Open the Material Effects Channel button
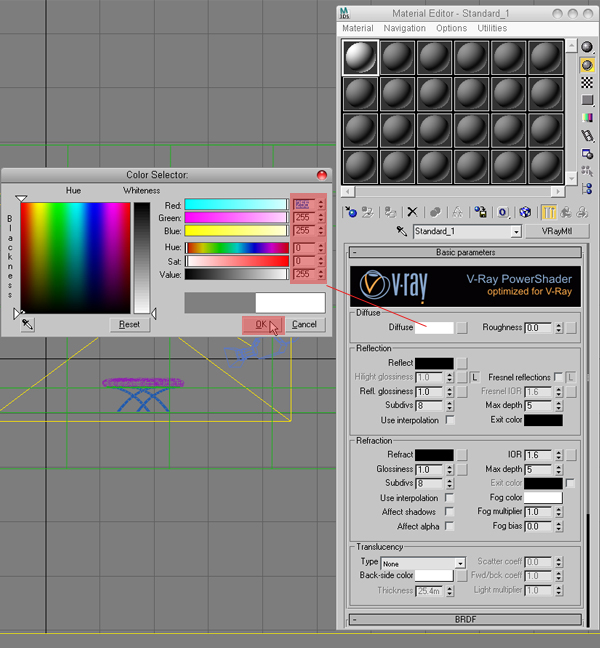Image resolution: width=600 pixels, height=648 pixels. coord(502,212)
